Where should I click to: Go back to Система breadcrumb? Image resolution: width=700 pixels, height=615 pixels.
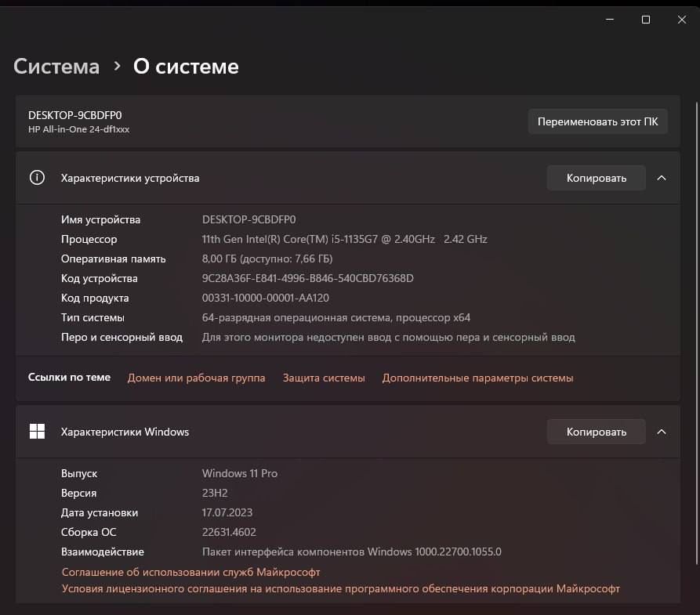56,67
